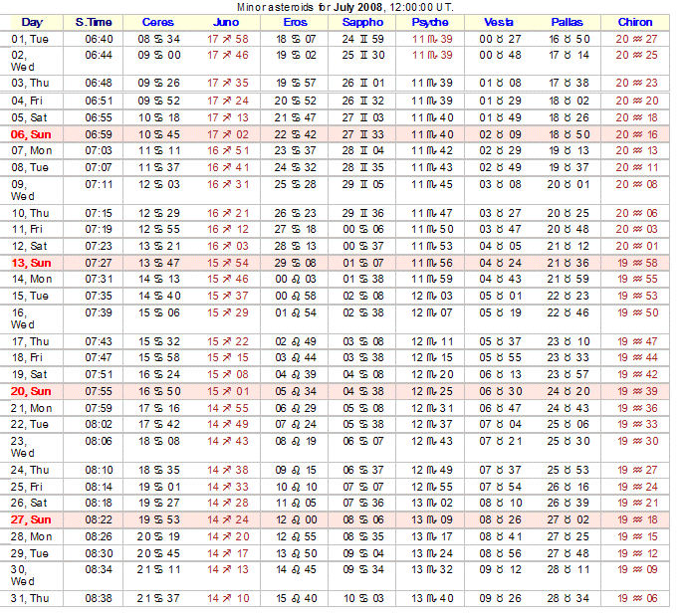Click Juno value '17 ♐ 58' on July 1

pyautogui.click(x=227, y=39)
